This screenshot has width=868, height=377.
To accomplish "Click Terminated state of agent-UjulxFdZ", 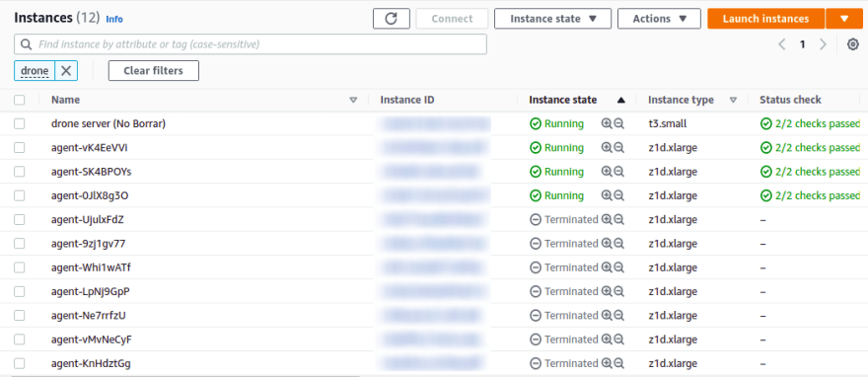I will pyautogui.click(x=564, y=220).
